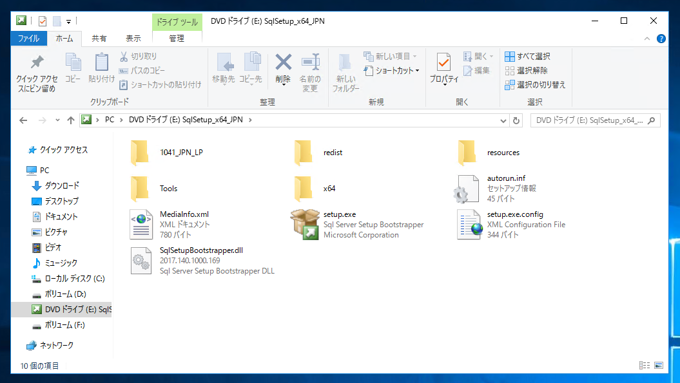Select the SqlSetupBootstrapper.dll file icon

tap(141, 260)
